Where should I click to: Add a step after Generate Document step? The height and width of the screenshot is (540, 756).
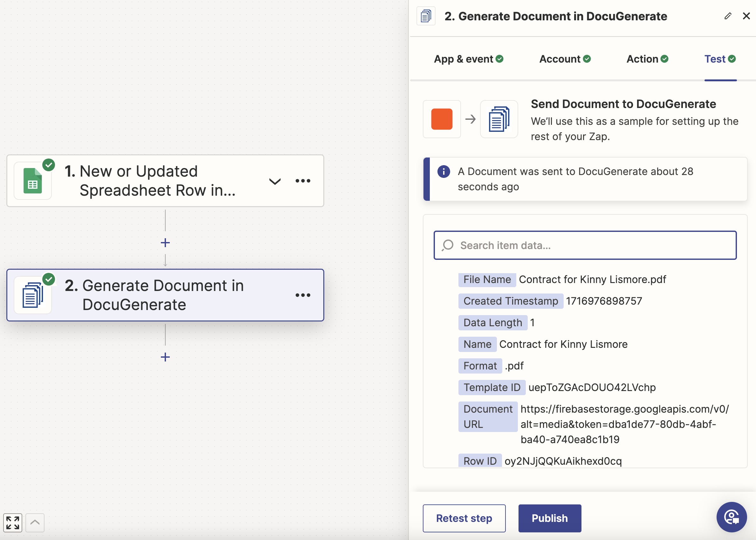click(165, 357)
